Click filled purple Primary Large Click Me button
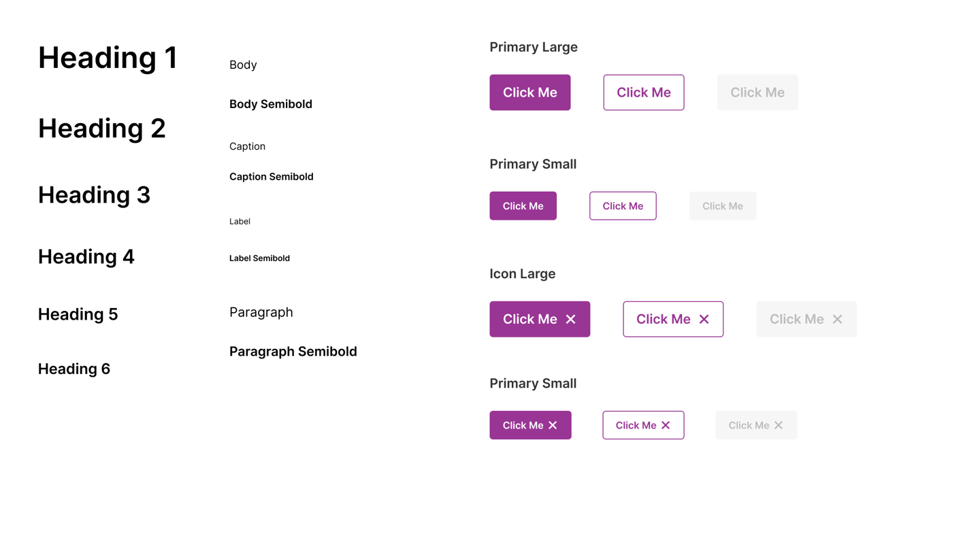980x536 pixels. coord(530,93)
